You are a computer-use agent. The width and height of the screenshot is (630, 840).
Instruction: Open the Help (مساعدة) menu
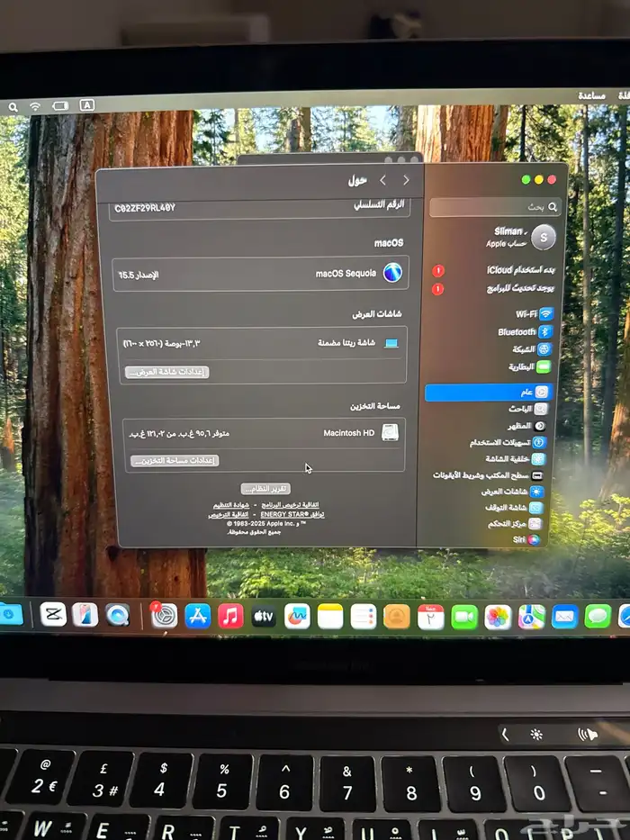pos(591,95)
